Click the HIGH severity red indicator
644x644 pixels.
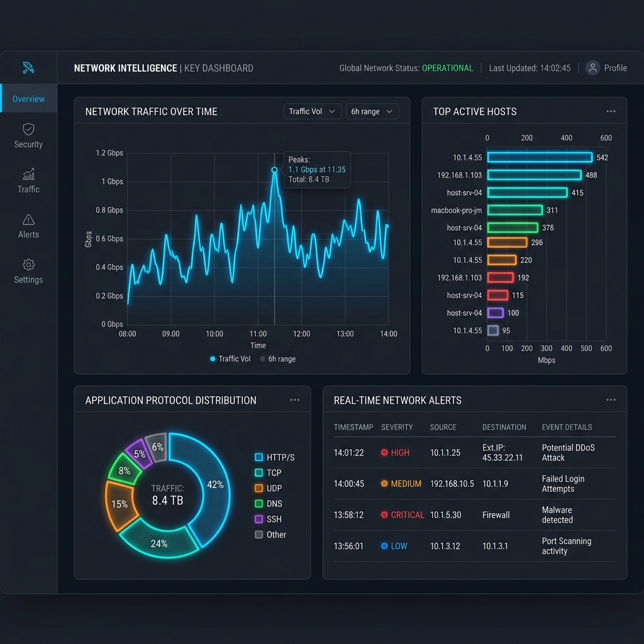click(x=384, y=453)
